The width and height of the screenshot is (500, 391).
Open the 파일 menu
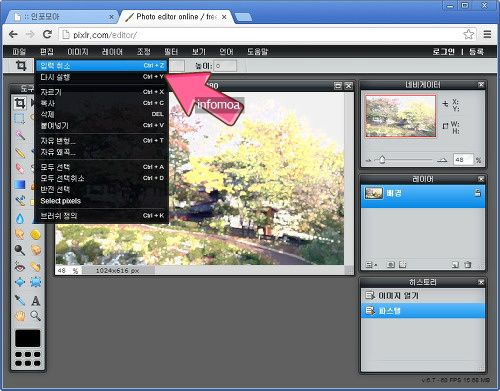[19, 52]
